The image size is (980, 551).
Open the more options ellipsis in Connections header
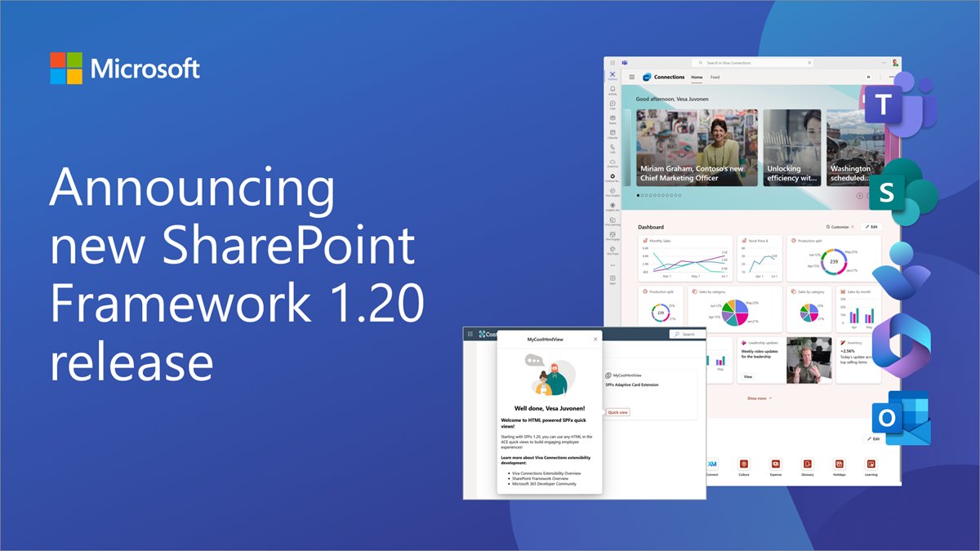[892, 77]
